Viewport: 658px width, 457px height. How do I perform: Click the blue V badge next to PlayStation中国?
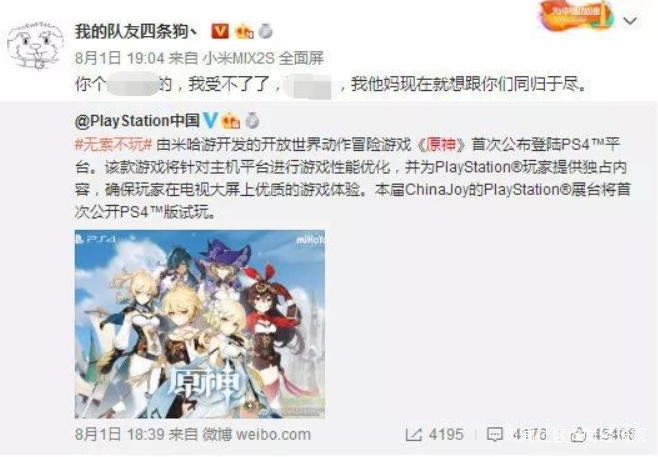click(210, 120)
